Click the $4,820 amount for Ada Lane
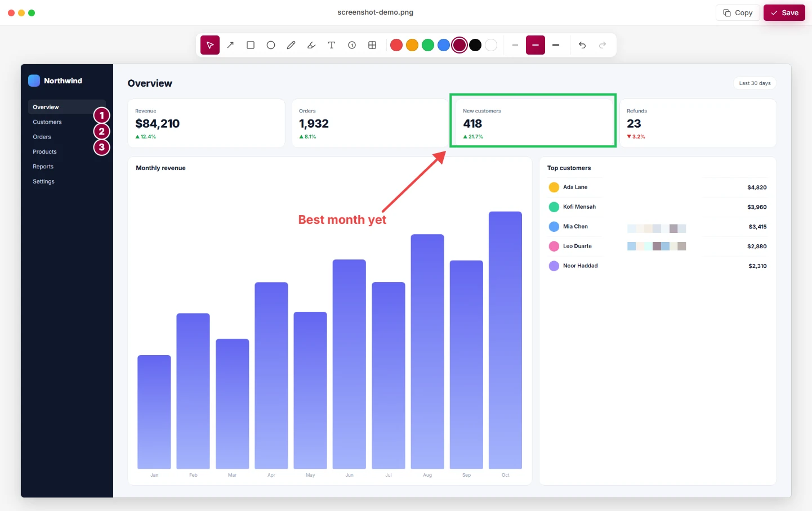 click(757, 187)
